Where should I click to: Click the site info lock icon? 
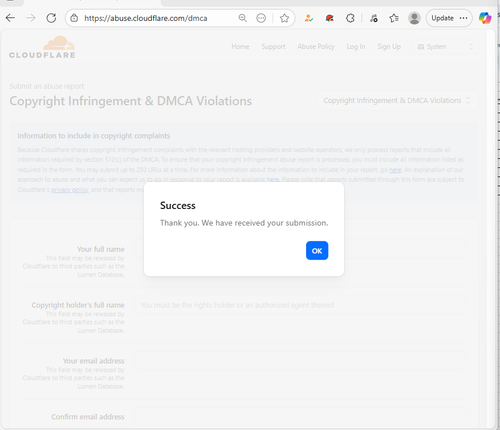point(74,18)
